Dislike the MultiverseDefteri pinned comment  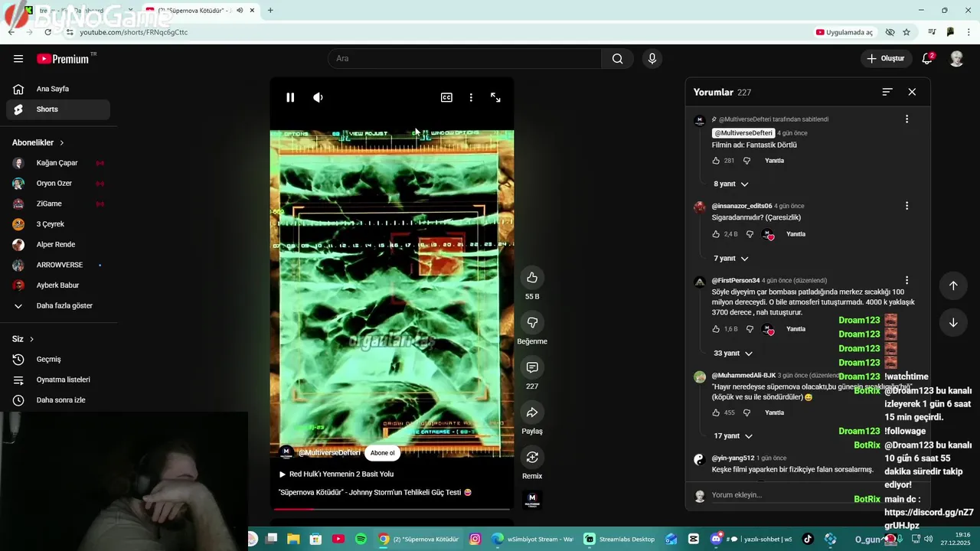746,161
